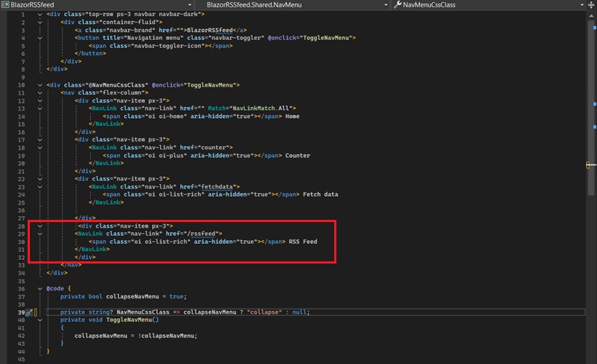Image resolution: width=597 pixels, height=364 pixels.
Task: Click the '@code' keyword on line 36
Action: 55,288
